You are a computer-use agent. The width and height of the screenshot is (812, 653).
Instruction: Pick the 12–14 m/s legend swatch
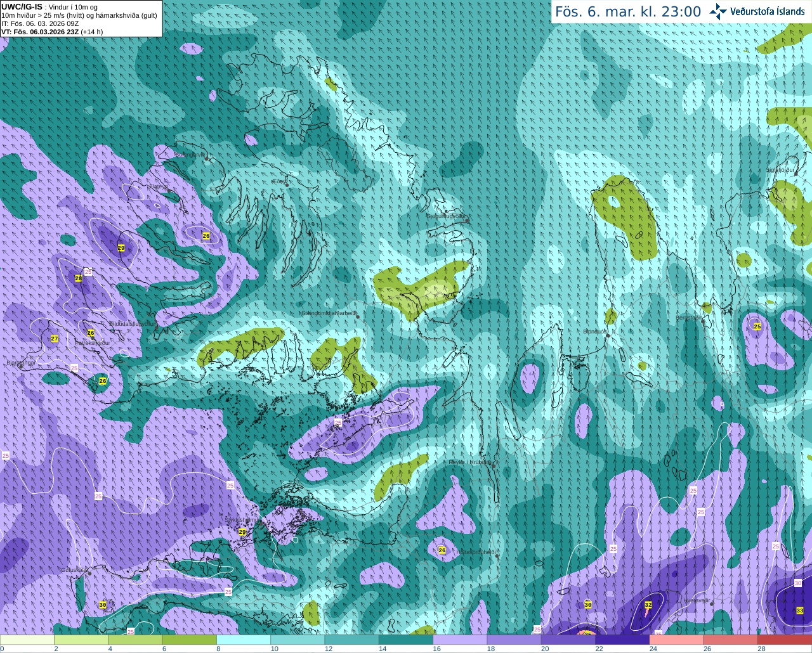point(352,639)
